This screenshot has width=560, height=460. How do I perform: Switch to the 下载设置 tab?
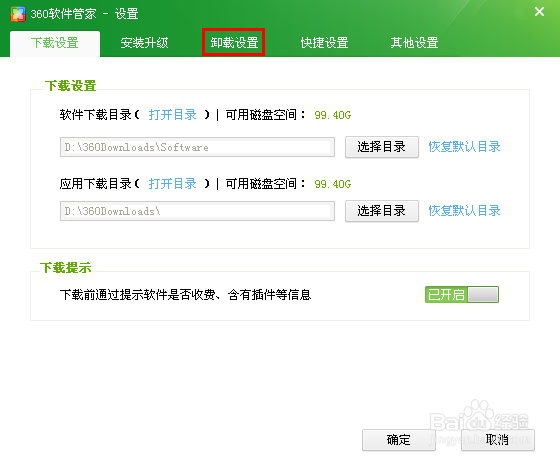[55, 43]
